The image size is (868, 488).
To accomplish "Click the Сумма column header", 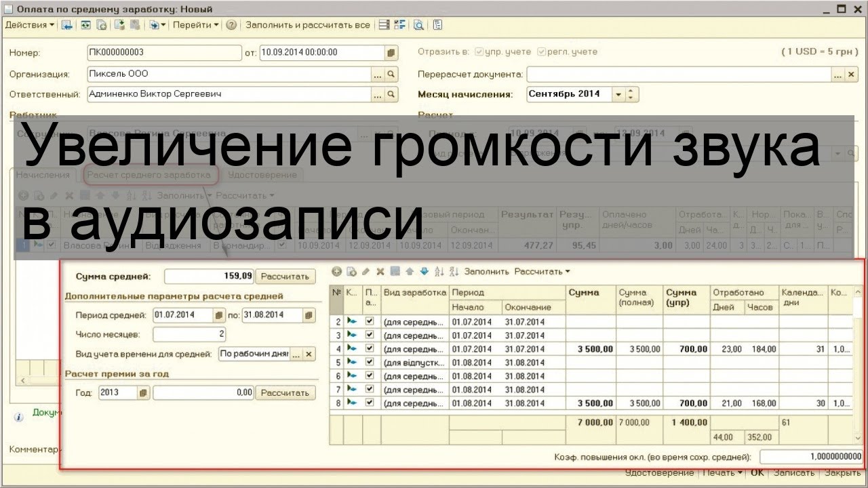I will [x=590, y=300].
